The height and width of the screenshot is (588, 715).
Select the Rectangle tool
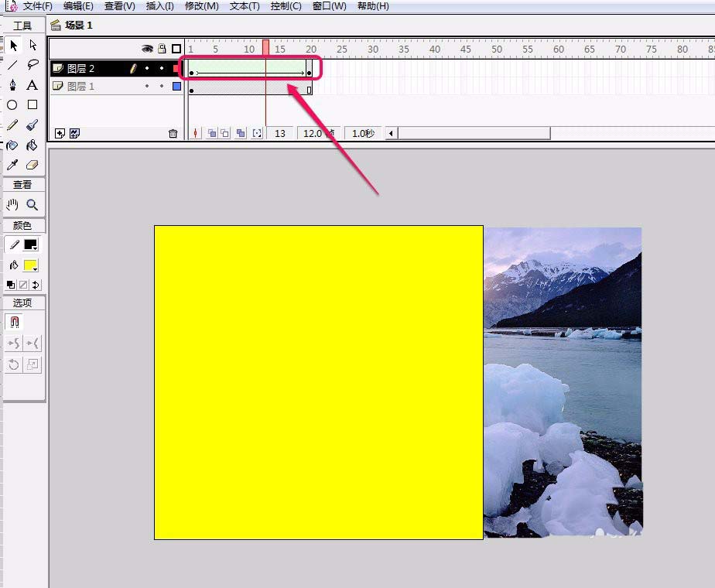pos(32,105)
